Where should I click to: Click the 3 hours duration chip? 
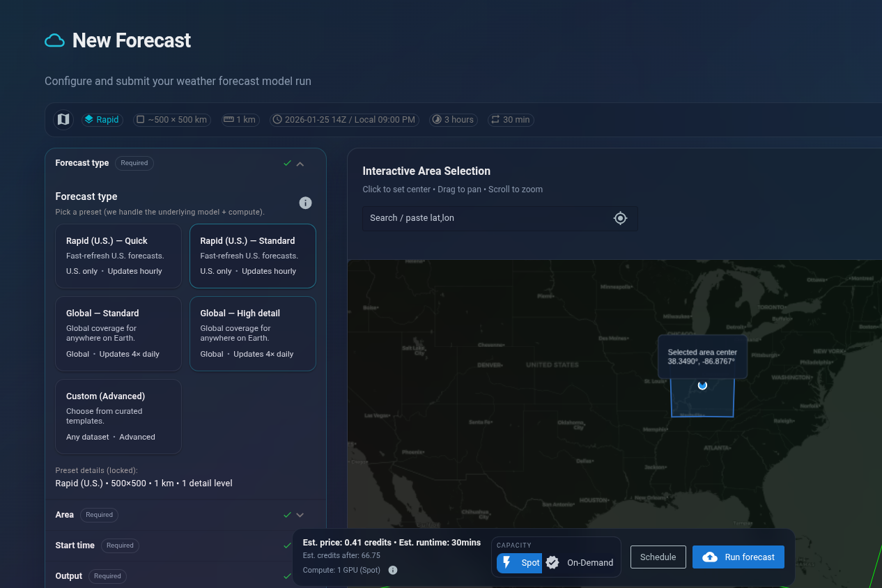[x=454, y=120]
